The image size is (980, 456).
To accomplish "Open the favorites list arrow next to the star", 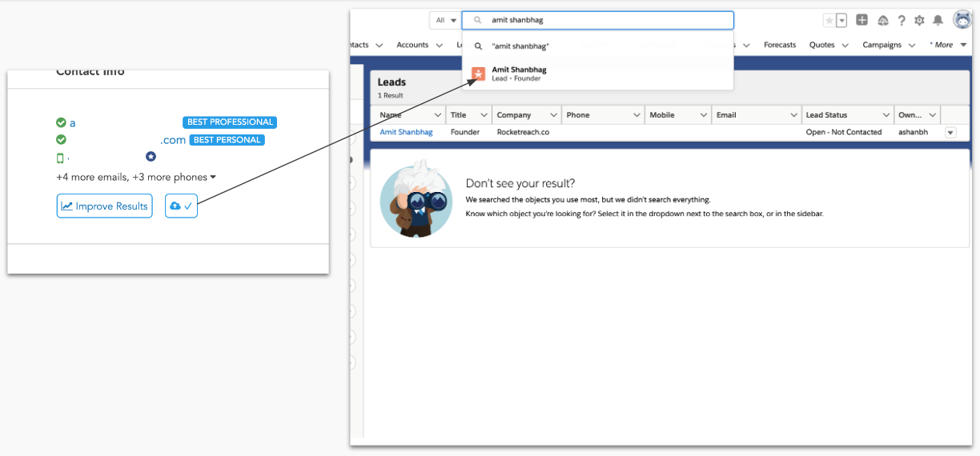I will click(841, 20).
